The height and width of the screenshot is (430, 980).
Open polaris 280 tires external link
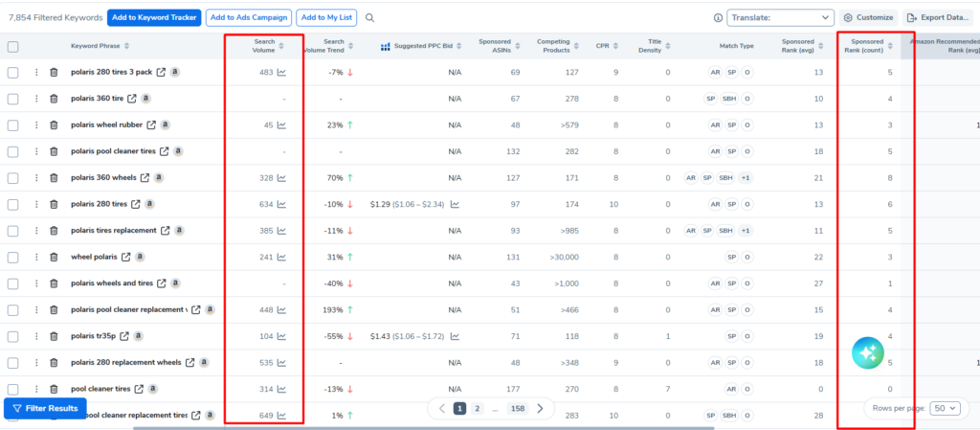tap(136, 204)
